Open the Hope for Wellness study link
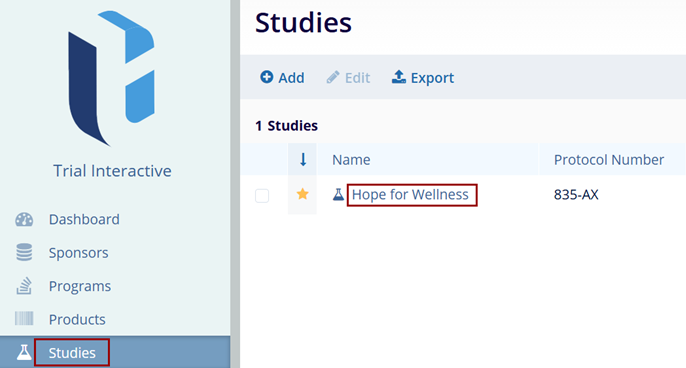The image size is (686, 368). click(410, 194)
